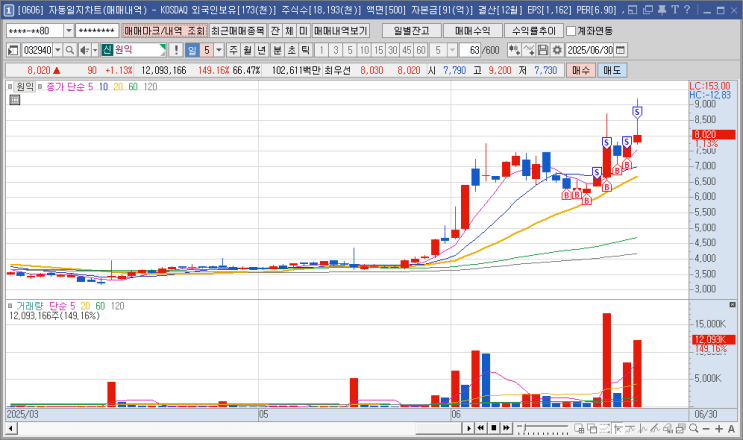Open the stock code 032940 dropdown arrow

(x=58, y=50)
